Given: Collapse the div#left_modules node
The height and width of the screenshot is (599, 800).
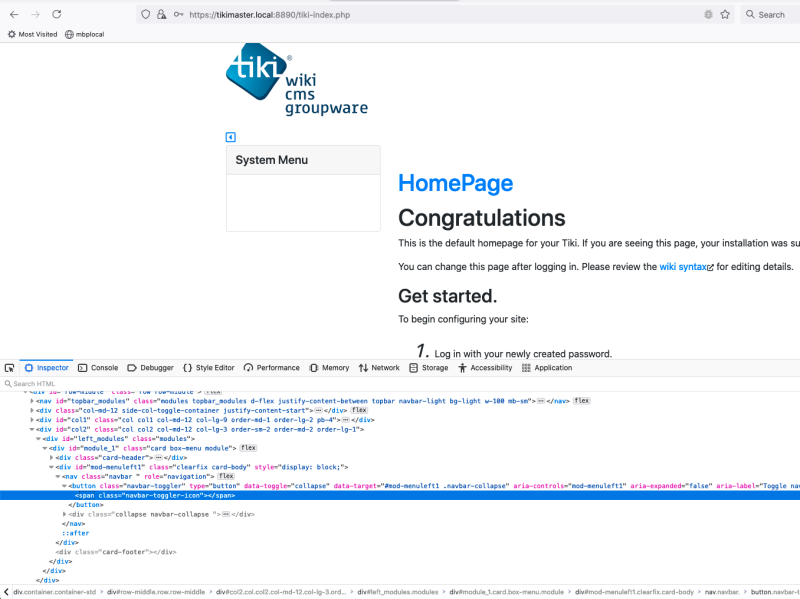Looking at the screenshot, I should coord(38,439).
